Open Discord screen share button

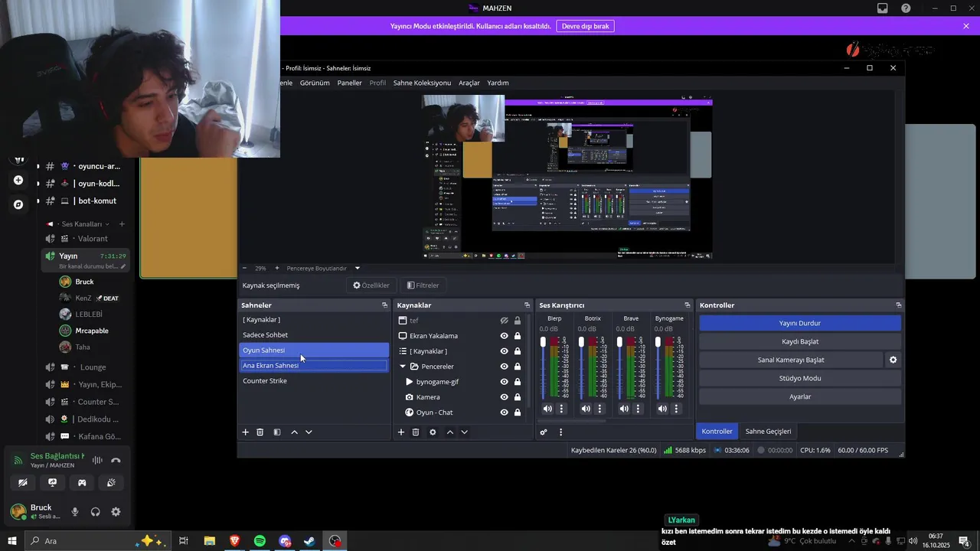(52, 483)
